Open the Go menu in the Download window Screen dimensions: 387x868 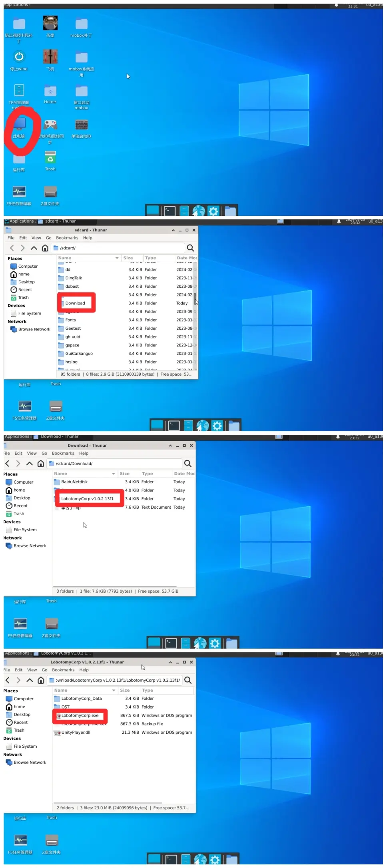click(x=44, y=454)
